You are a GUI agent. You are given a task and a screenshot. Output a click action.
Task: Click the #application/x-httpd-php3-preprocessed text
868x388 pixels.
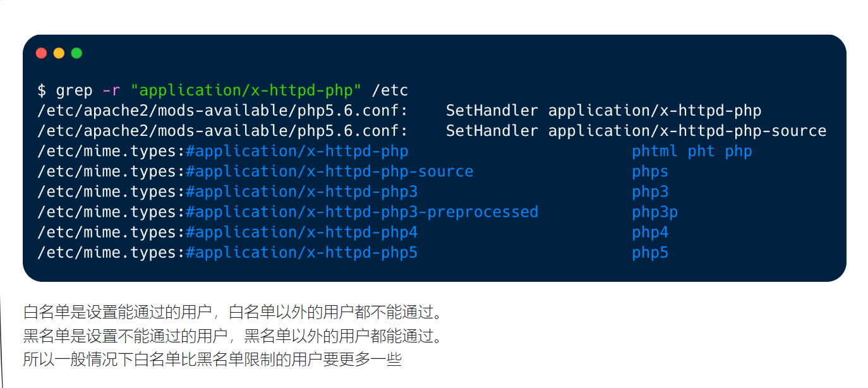(x=362, y=212)
